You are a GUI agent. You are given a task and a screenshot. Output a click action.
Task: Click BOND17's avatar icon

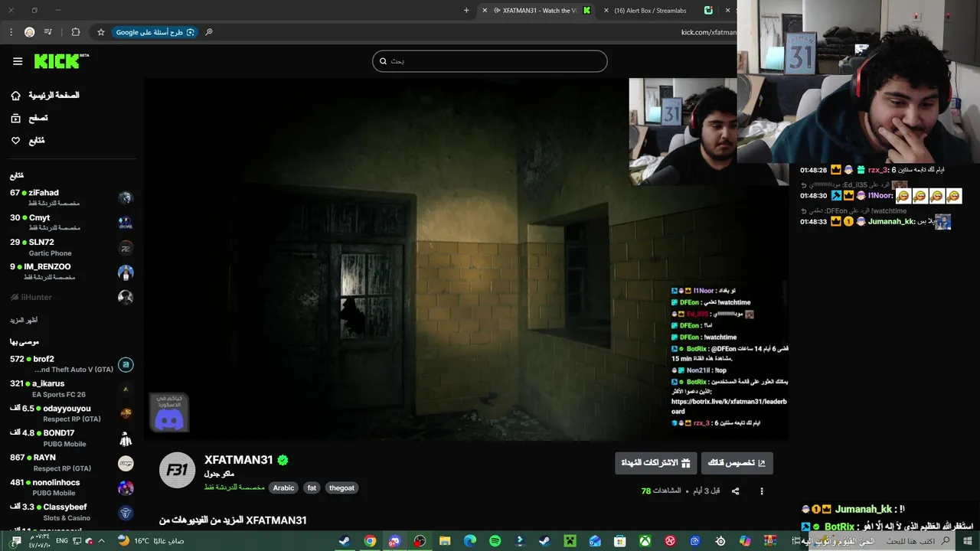tap(126, 439)
